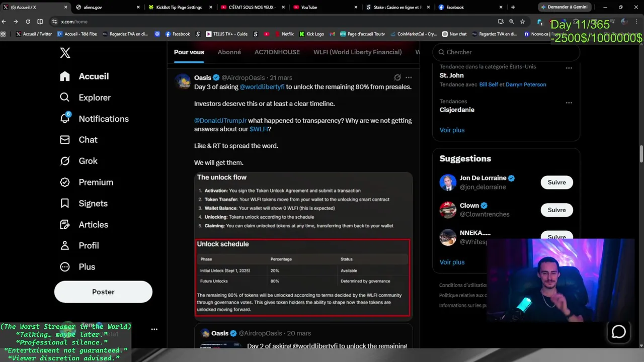
Task: Click in the Chercher search field
Action: [x=506, y=52]
